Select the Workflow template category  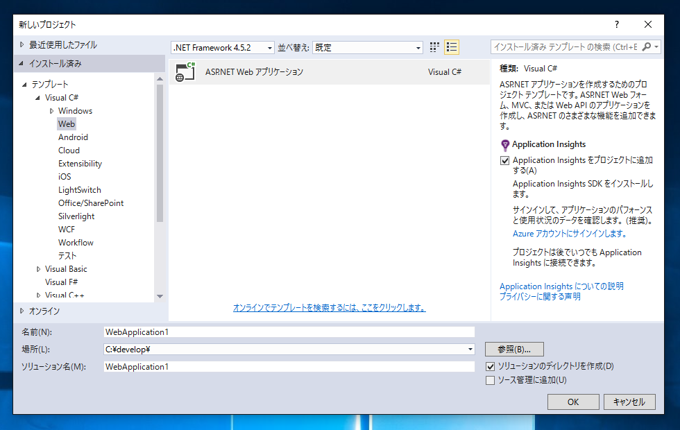pos(75,243)
